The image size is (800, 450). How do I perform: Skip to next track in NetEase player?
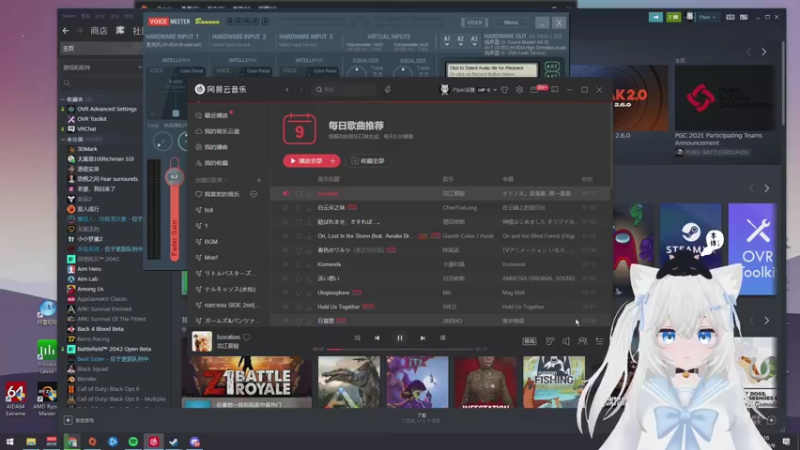(x=422, y=338)
